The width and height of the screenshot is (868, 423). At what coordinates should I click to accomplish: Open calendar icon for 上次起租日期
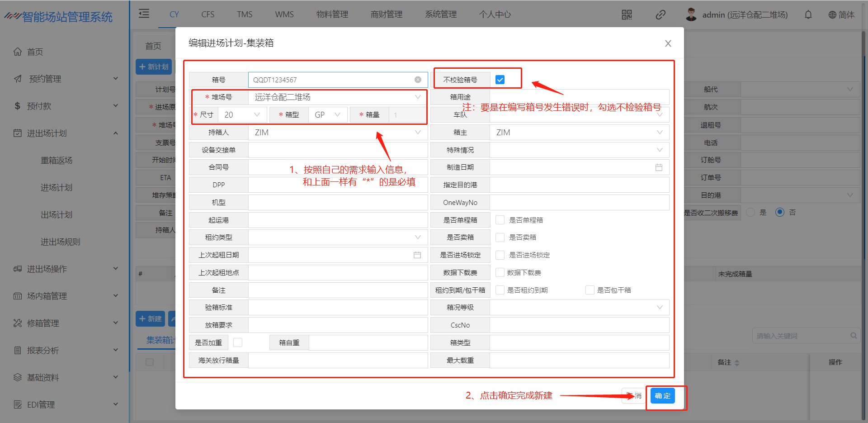(x=417, y=255)
